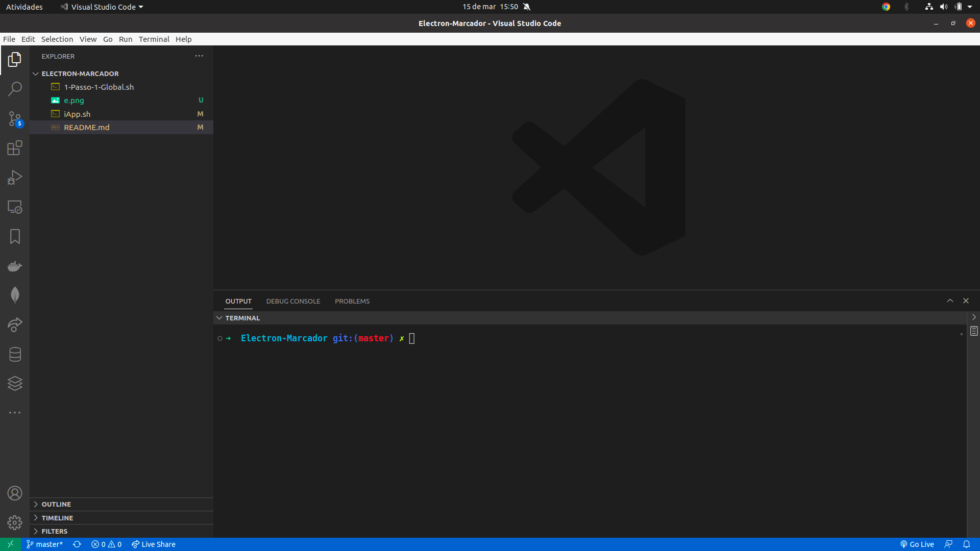The width and height of the screenshot is (980, 551).
Task: Click the Accounts icon in activity bar
Action: click(15, 493)
